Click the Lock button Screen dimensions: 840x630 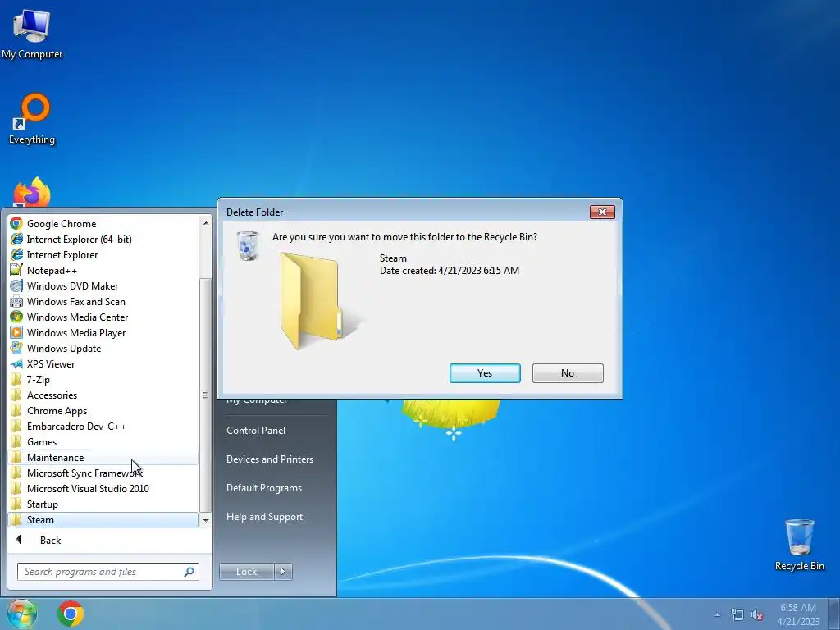[246, 572]
